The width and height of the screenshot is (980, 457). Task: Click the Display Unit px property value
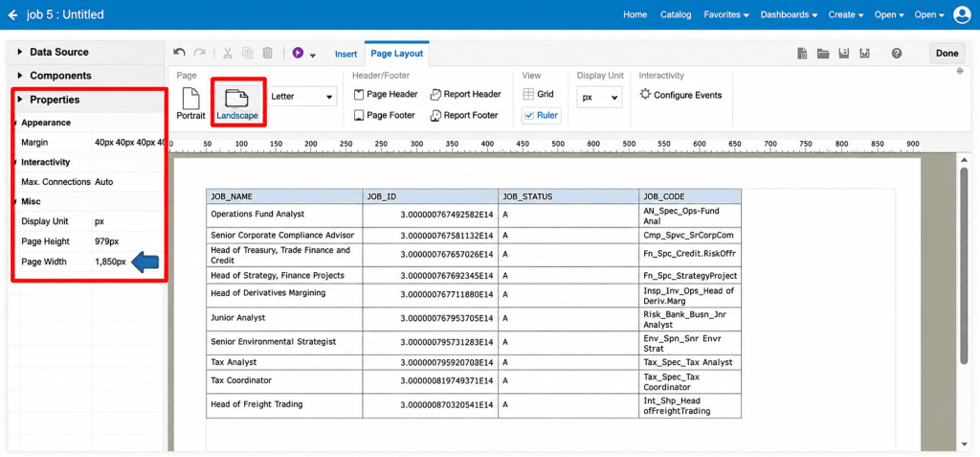tap(128, 221)
